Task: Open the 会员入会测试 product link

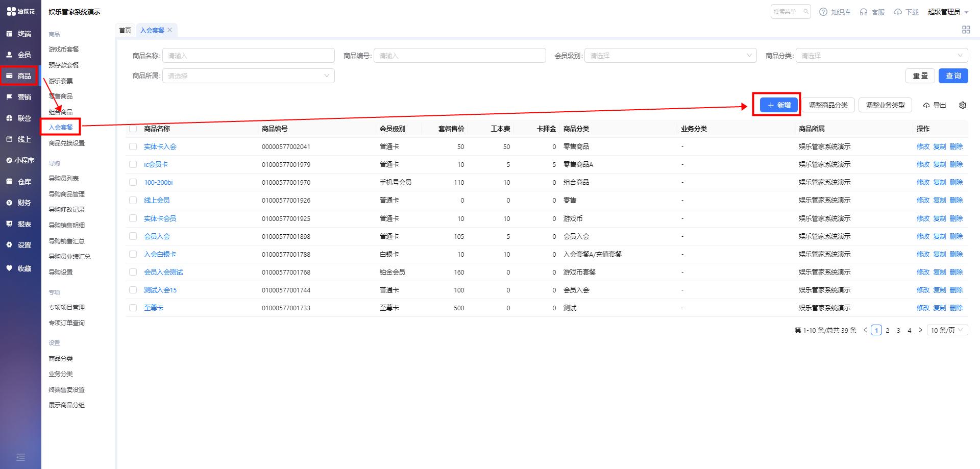Action: point(163,272)
